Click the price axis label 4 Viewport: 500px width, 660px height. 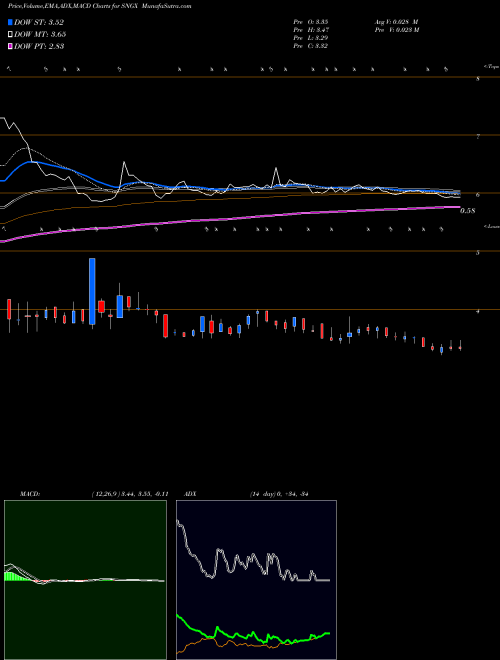(x=478, y=311)
